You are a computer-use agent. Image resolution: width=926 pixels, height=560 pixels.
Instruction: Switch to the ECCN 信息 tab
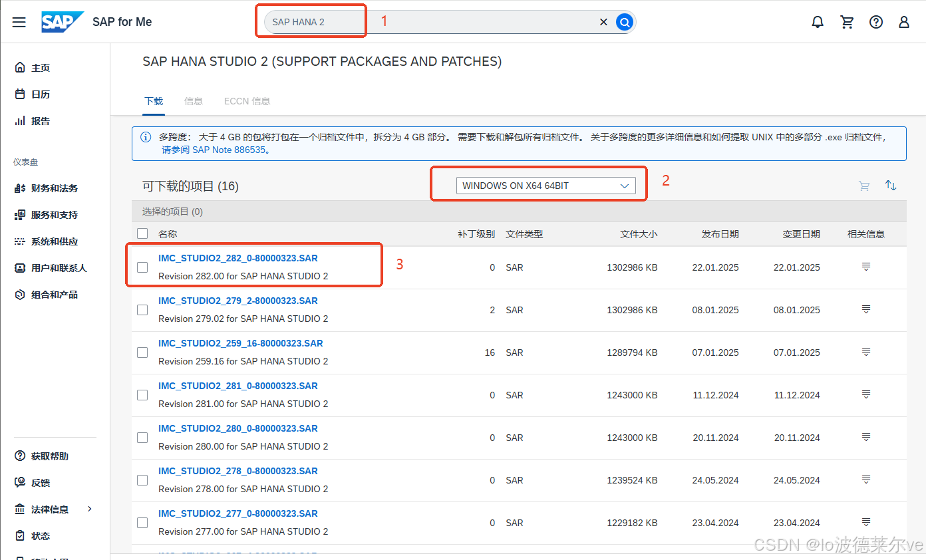point(247,101)
